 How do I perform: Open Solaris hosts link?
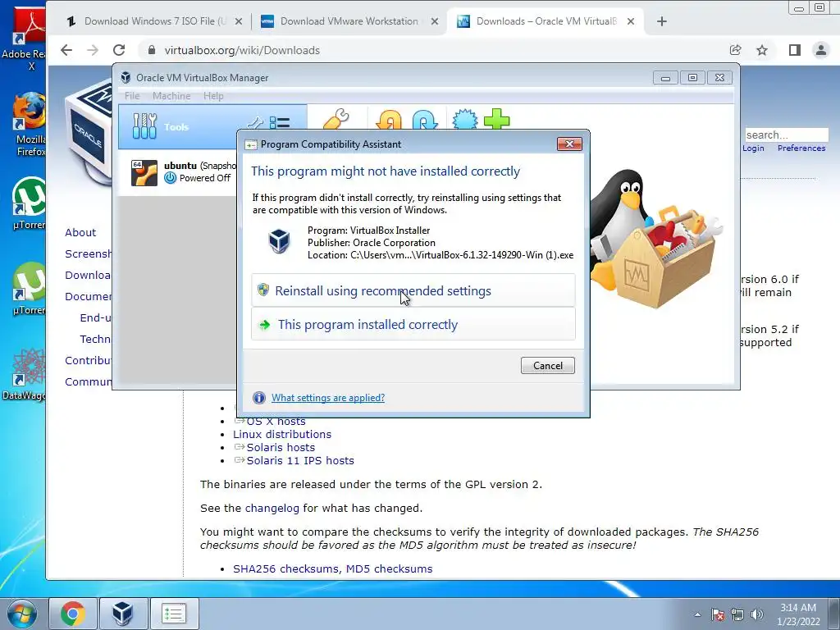click(281, 447)
